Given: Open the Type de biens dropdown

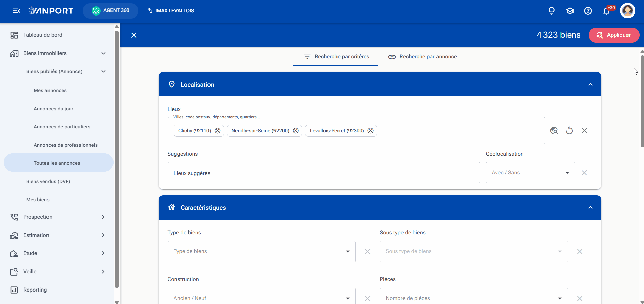Looking at the screenshot, I should click(261, 251).
